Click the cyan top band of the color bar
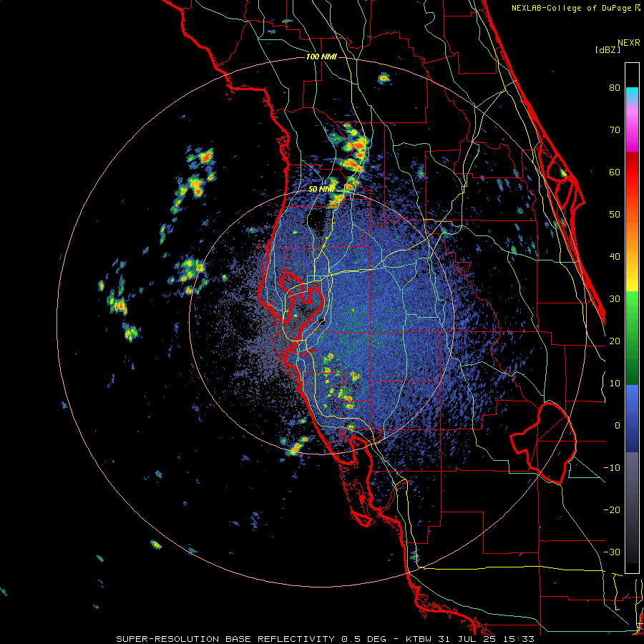 click(x=632, y=94)
